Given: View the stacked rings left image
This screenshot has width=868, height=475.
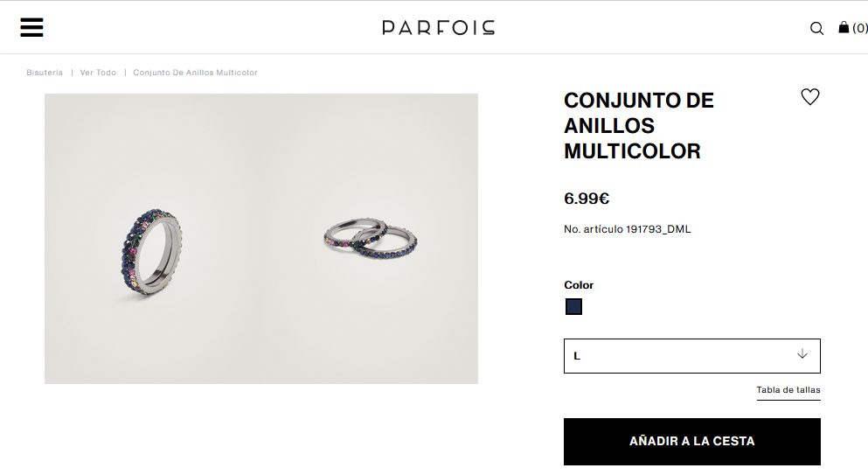Looking at the screenshot, I should click(x=152, y=239).
